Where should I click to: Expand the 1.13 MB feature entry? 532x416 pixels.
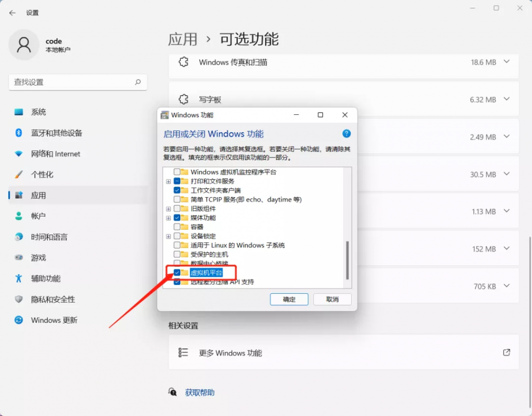click(x=507, y=211)
